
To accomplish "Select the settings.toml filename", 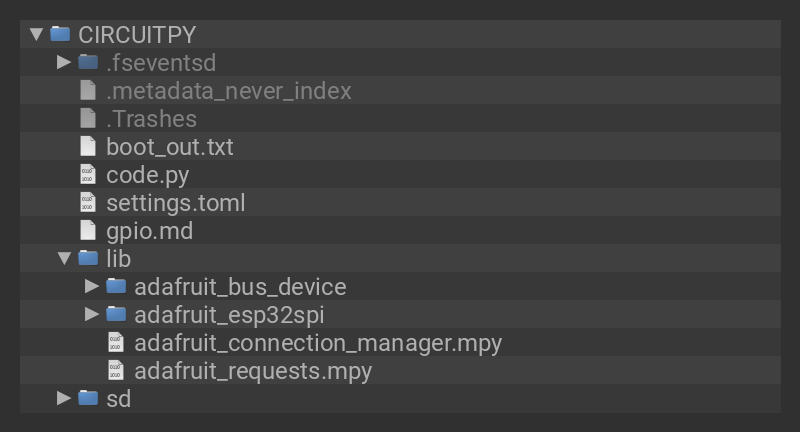I will tap(175, 203).
